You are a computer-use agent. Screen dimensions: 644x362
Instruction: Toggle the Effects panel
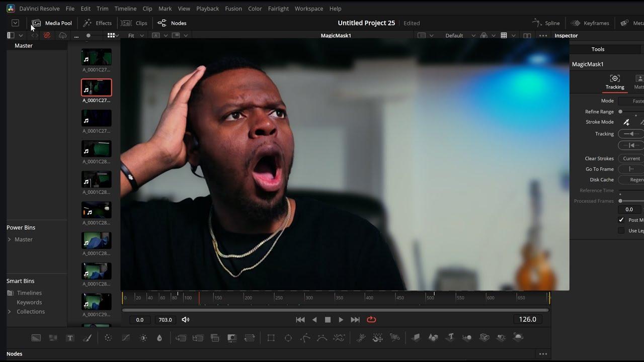97,23
